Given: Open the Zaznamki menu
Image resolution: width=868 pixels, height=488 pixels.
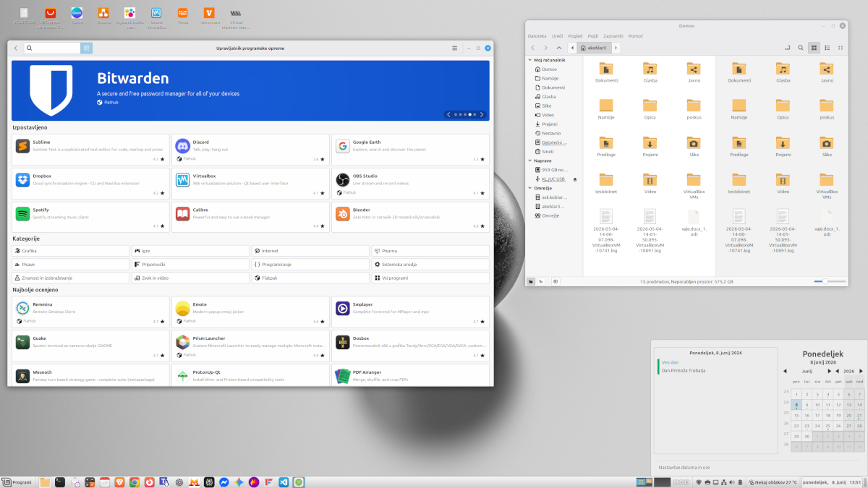Looking at the screenshot, I should [x=613, y=35].
